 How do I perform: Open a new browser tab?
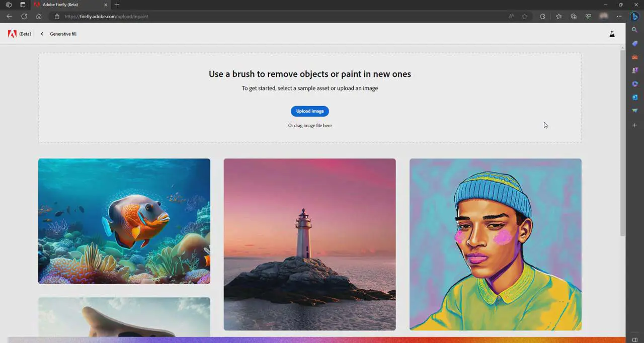117,5
